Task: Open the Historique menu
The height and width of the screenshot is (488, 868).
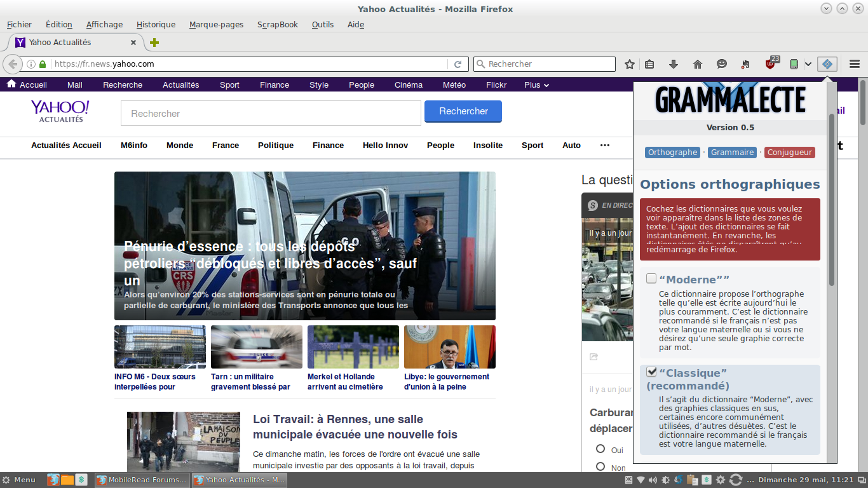Action: click(x=156, y=25)
